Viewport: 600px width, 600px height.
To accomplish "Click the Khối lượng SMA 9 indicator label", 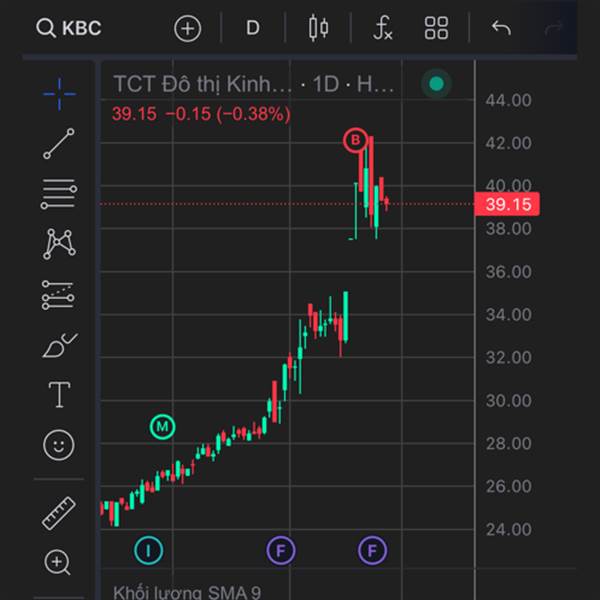I will [x=187, y=592].
